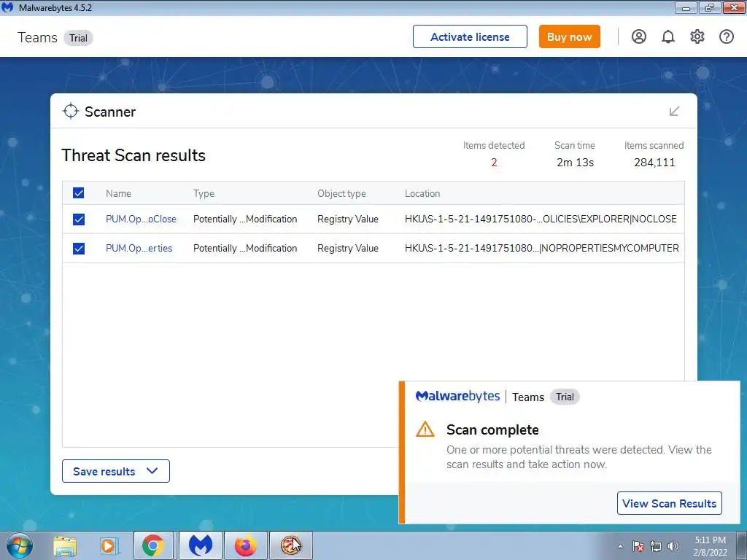Screen dimensions: 747x560
Task: Click Malwarebytes title bar logo icon
Action: 7,7
